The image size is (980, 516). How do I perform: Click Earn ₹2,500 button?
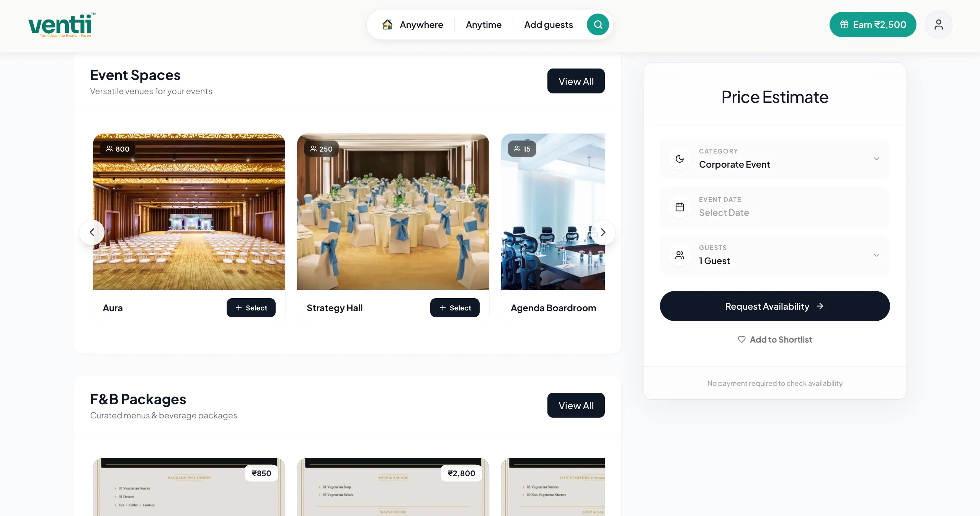click(873, 24)
